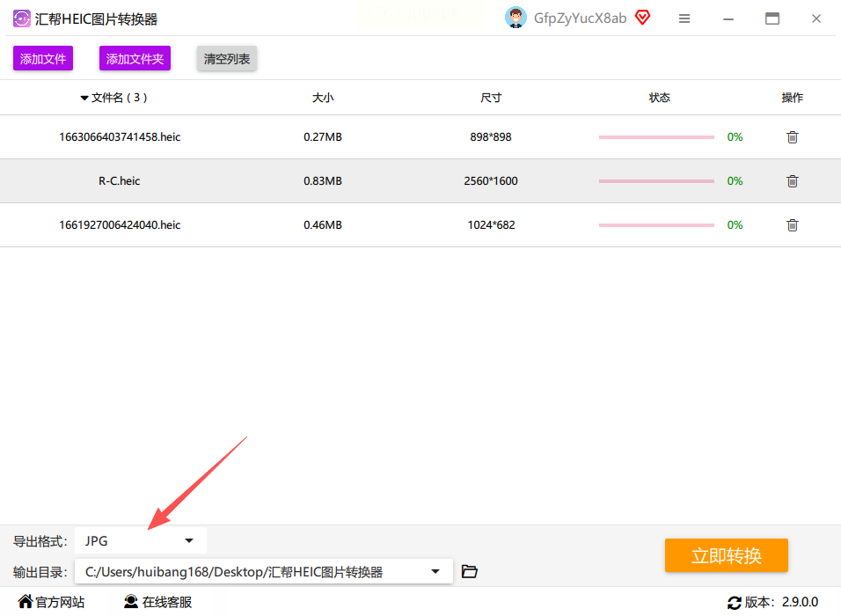Click the 大小 column header
This screenshot has height=616, width=841.
[323, 98]
